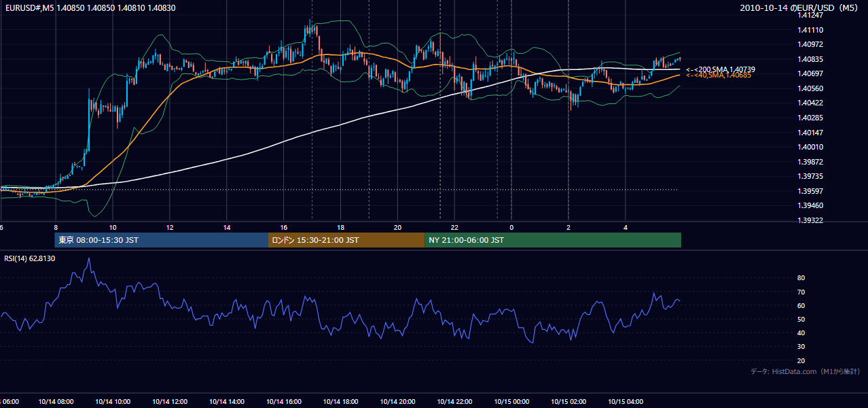868x408 pixels.
Task: Click price level 1.40285 on price axis
Action: coord(812,118)
